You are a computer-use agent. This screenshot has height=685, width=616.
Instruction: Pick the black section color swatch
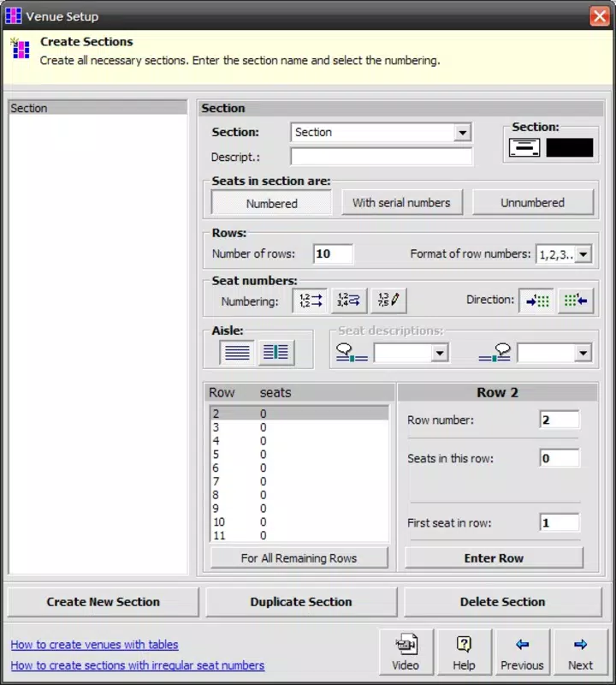click(x=570, y=147)
